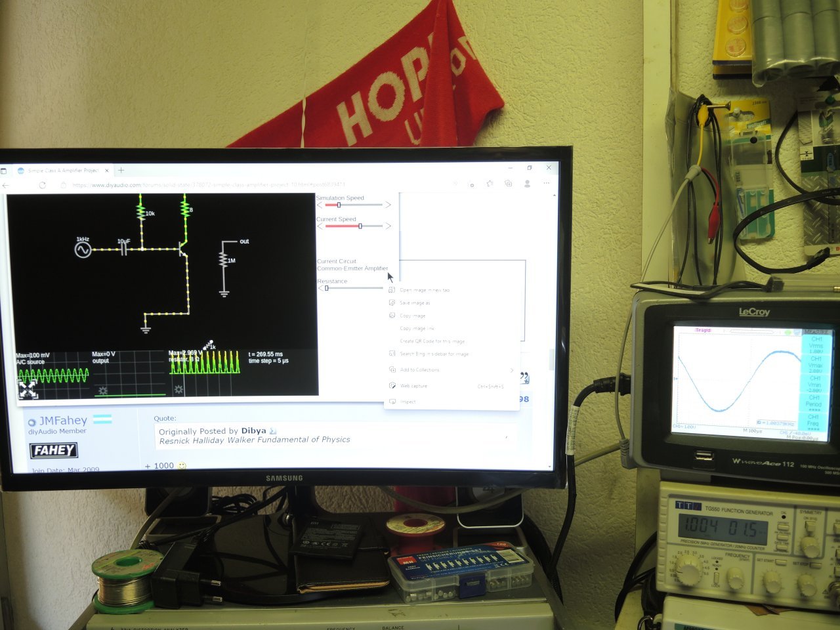Open the browser Favorites star-list icon
Viewport: 840px width, 630px height.
point(490,184)
